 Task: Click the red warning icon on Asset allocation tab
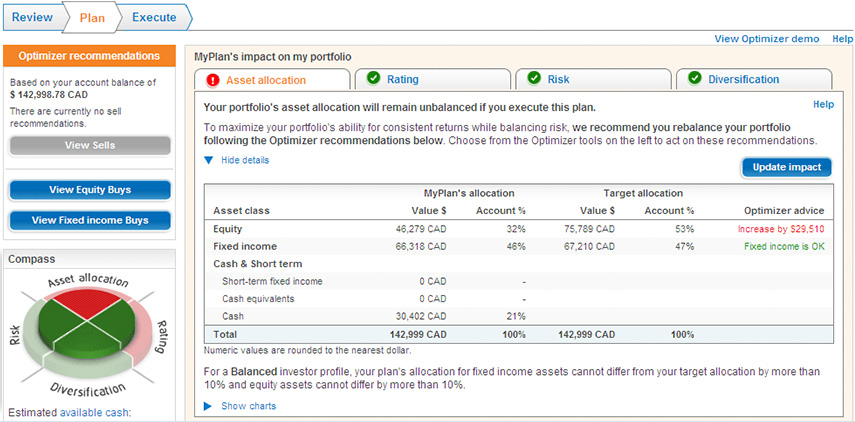(x=213, y=80)
